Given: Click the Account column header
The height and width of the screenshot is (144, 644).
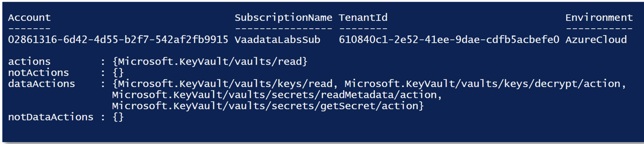Looking at the screenshot, I should (x=29, y=18).
